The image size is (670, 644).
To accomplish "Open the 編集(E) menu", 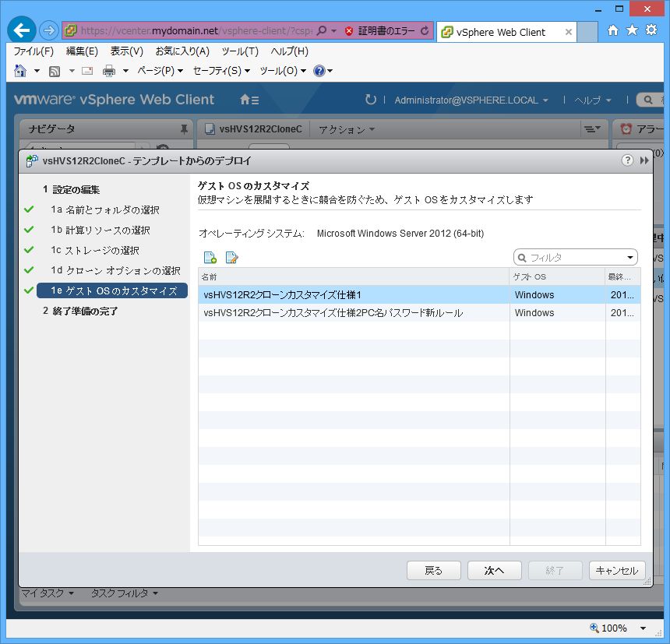I will point(82,51).
